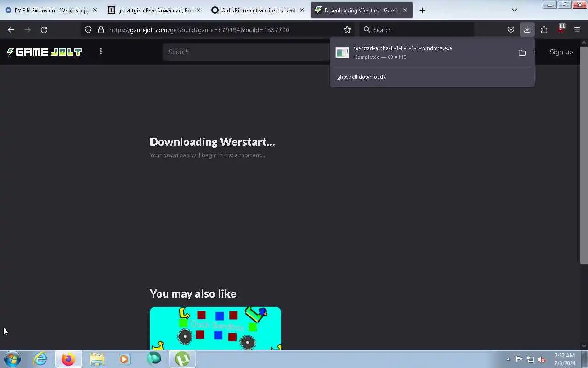Viewport: 588px width, 368px height.
Task: Close the PY File Extension tab
Action: [95, 10]
